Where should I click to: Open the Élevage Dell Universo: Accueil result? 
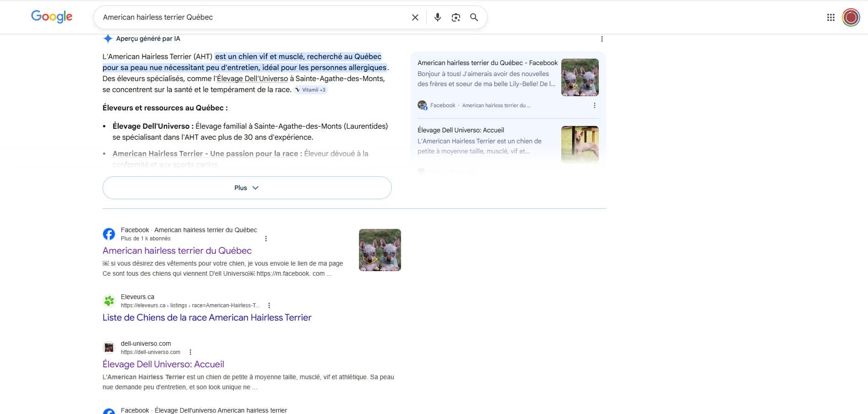point(163,364)
